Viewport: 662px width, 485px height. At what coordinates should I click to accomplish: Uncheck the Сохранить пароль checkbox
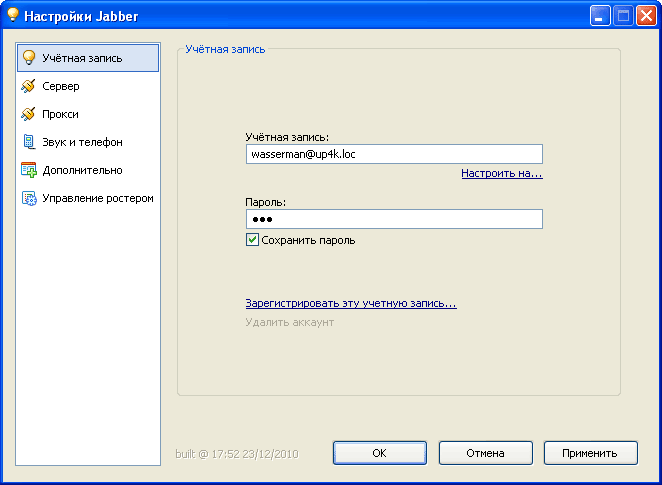tap(252, 240)
